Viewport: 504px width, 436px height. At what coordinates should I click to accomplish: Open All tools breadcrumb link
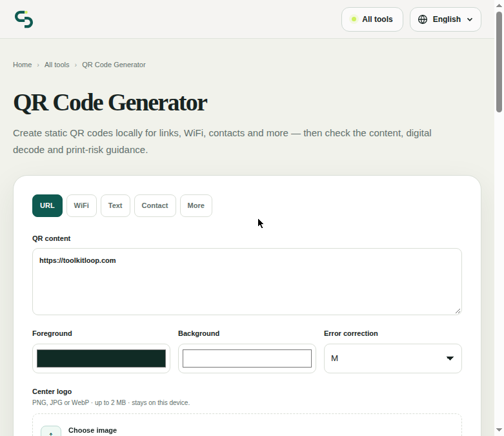pyautogui.click(x=57, y=65)
